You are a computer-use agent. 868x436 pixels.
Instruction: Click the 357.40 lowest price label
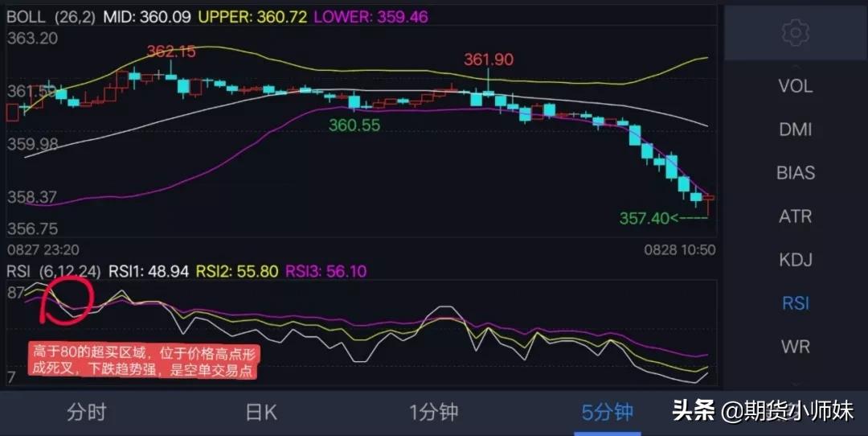644,218
